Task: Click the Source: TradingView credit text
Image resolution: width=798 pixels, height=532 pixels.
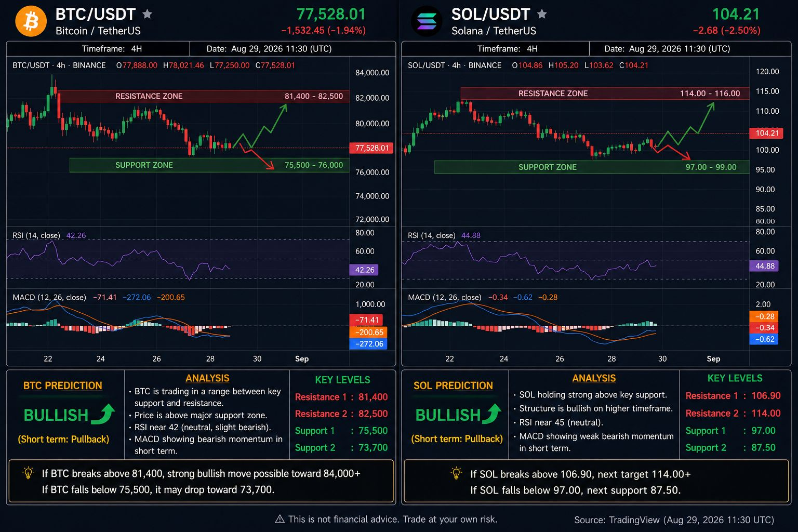Action: [x=674, y=520]
